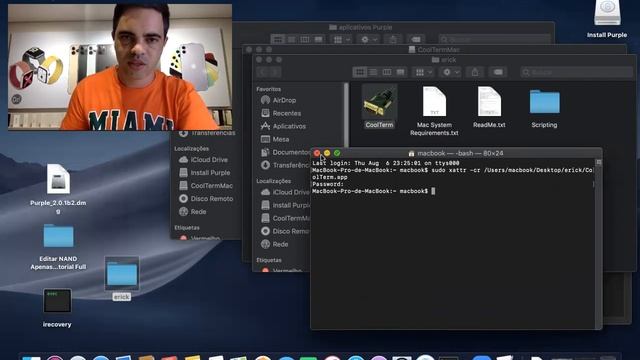The width and height of the screenshot is (640, 360).
Task: Minimize the Terminal window with yellow button
Action: 327,153
